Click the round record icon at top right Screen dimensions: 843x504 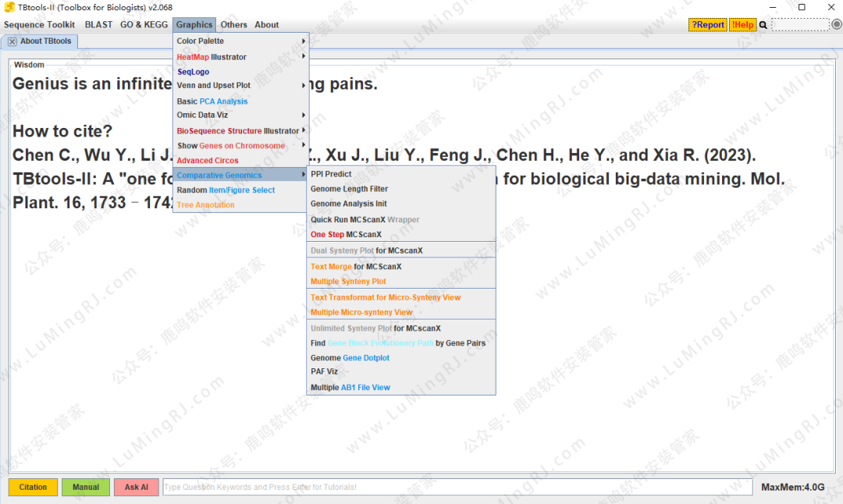[x=837, y=24]
